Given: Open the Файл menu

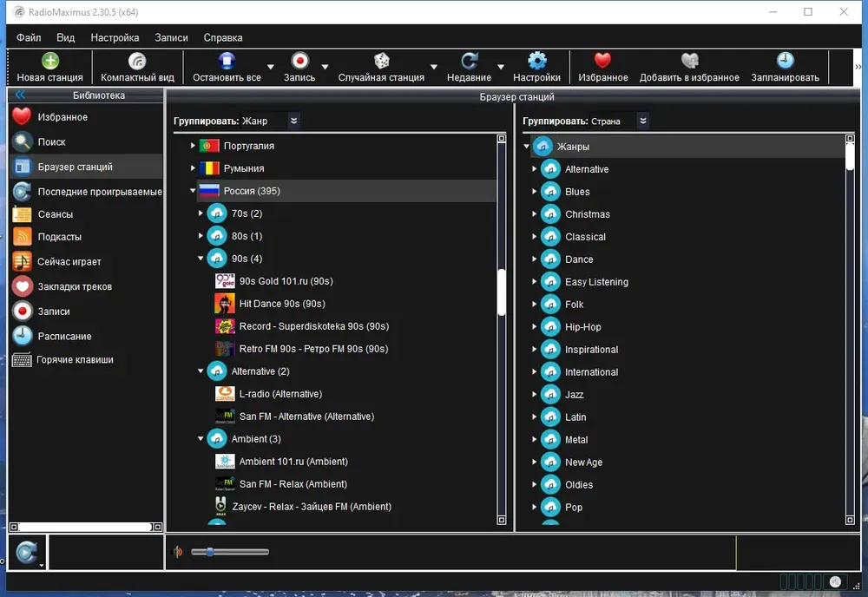Looking at the screenshot, I should tap(29, 37).
